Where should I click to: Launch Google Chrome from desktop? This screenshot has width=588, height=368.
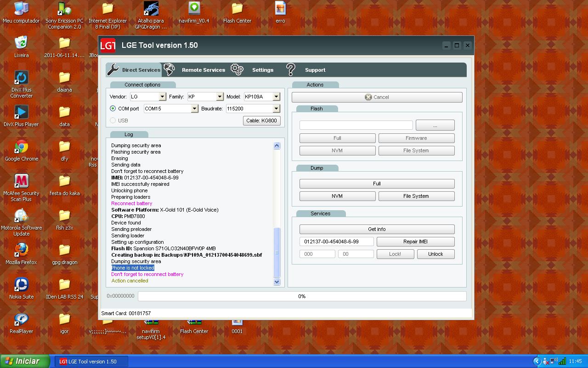[21, 150]
